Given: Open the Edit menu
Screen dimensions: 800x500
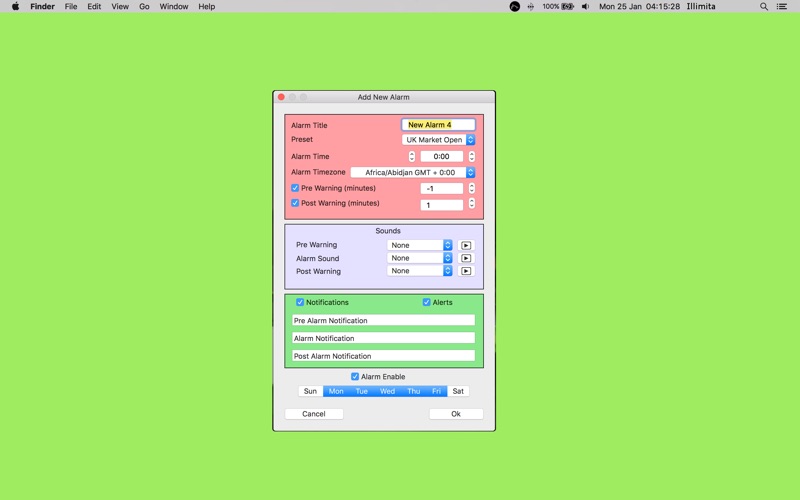Looking at the screenshot, I should tap(94, 6).
